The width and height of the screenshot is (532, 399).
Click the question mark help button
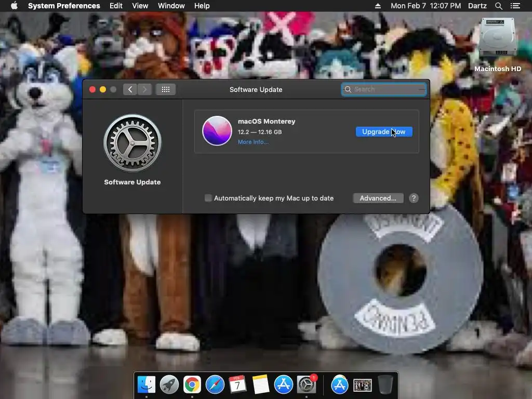click(414, 198)
